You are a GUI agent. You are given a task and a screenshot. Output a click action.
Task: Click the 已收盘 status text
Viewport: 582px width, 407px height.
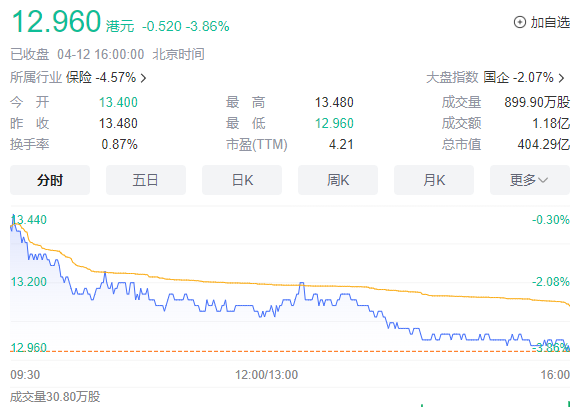[30, 55]
